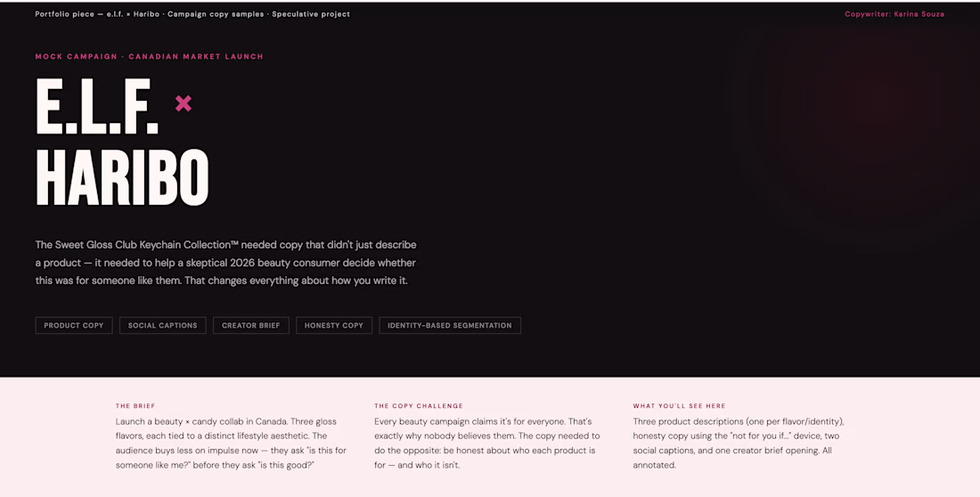Click the 'Three product descriptions' paragraph
This screenshot has width=980, height=497.
click(x=739, y=444)
